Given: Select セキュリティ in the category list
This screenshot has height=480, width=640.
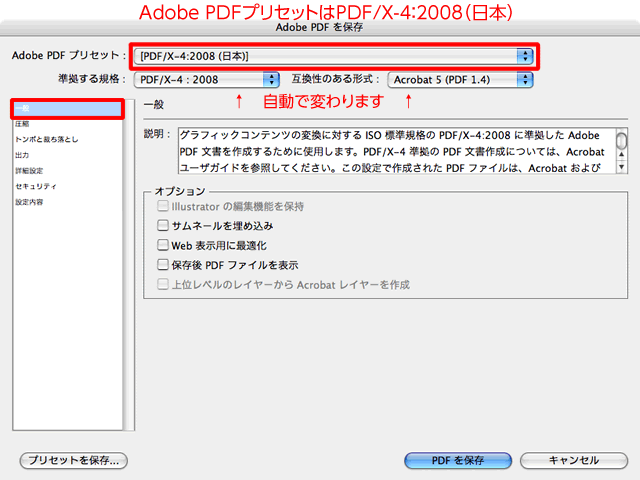Looking at the screenshot, I should [x=68, y=186].
